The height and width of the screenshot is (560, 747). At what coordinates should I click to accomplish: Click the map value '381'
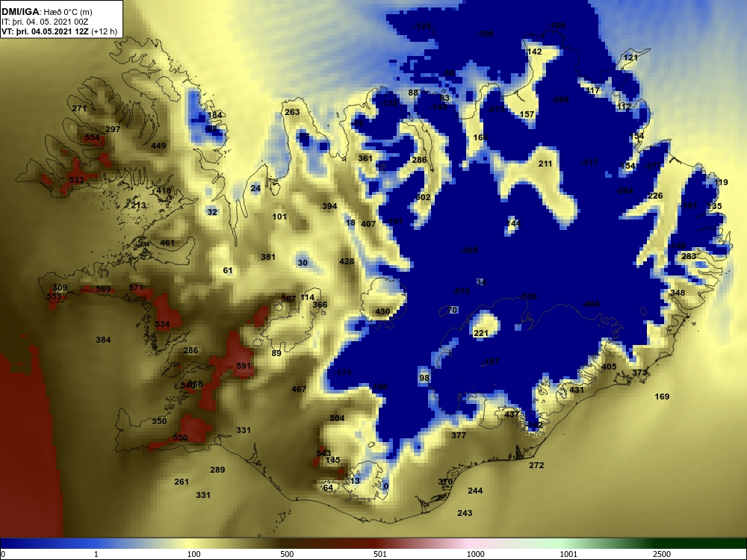point(268,257)
